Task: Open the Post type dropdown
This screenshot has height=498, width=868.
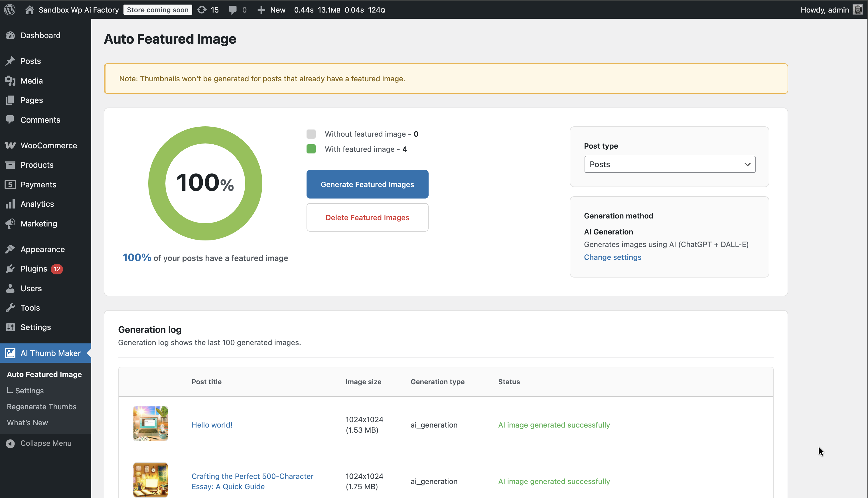Action: coord(669,165)
